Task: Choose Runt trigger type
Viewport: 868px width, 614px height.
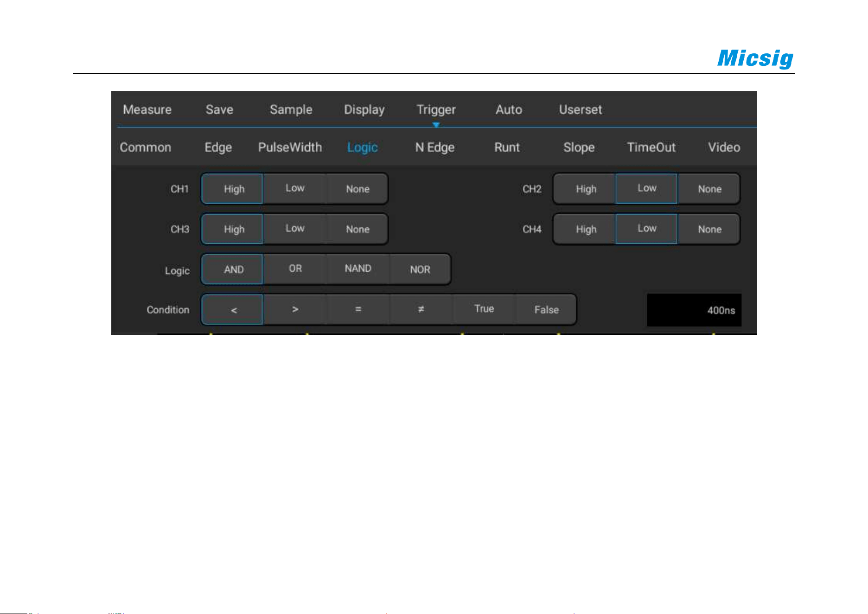Action: point(507,147)
